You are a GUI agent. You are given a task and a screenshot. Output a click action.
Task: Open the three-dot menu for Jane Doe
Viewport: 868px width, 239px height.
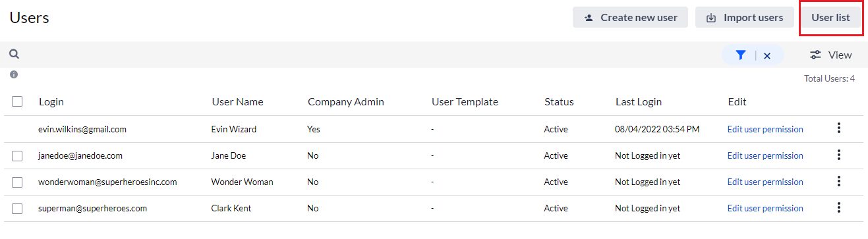839,155
